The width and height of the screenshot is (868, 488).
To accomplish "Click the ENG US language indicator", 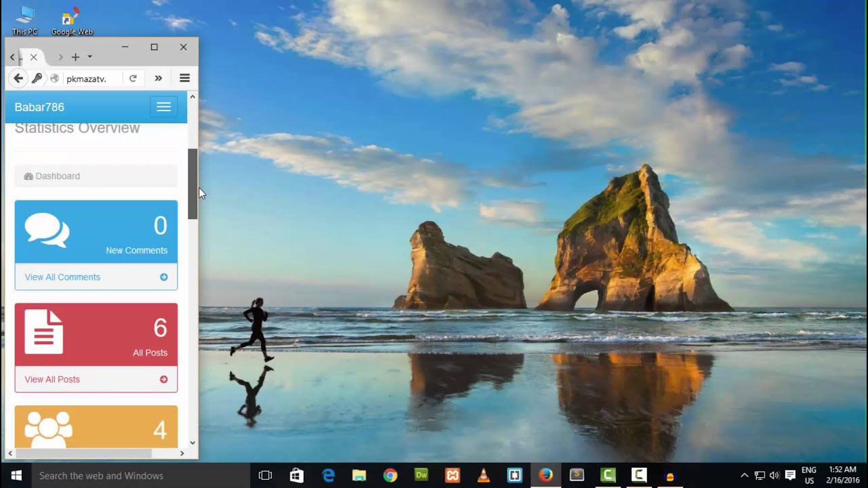I will coord(809,476).
